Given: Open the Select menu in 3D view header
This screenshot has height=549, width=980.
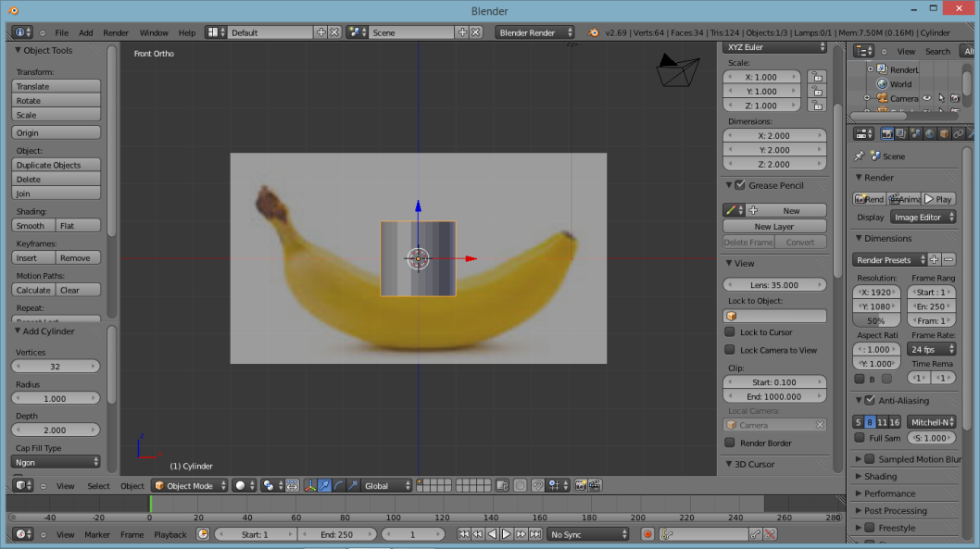Looking at the screenshot, I should tap(98, 485).
